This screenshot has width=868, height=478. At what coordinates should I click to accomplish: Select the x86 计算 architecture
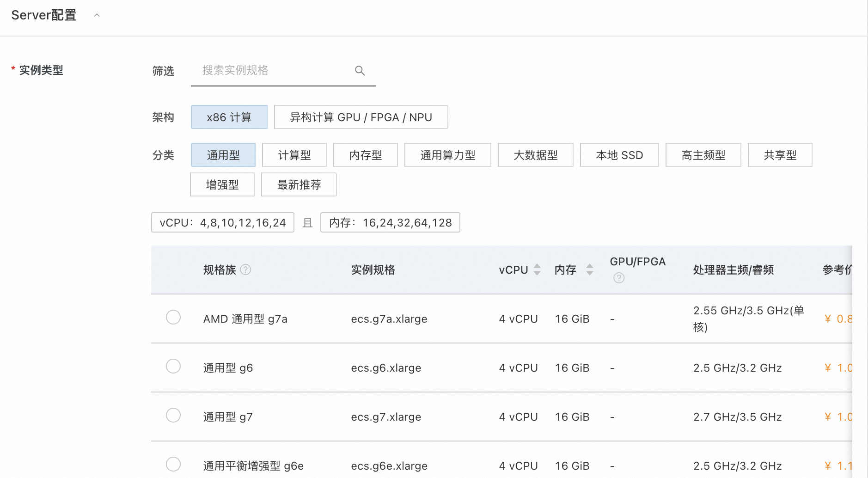pos(229,117)
